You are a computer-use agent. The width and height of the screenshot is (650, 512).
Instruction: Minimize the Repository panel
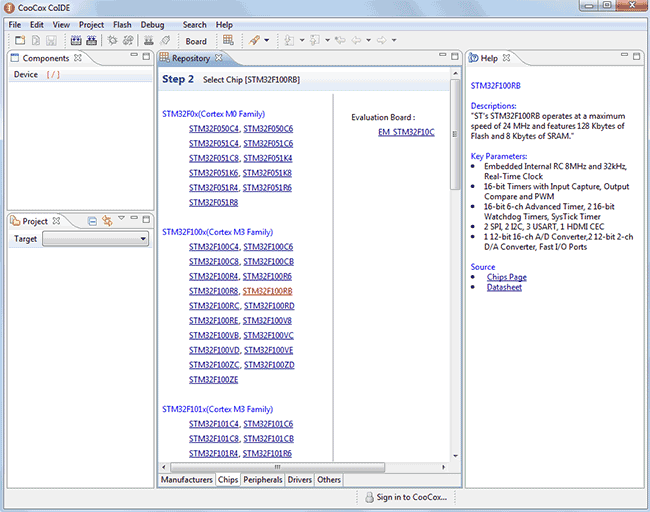[x=442, y=55]
